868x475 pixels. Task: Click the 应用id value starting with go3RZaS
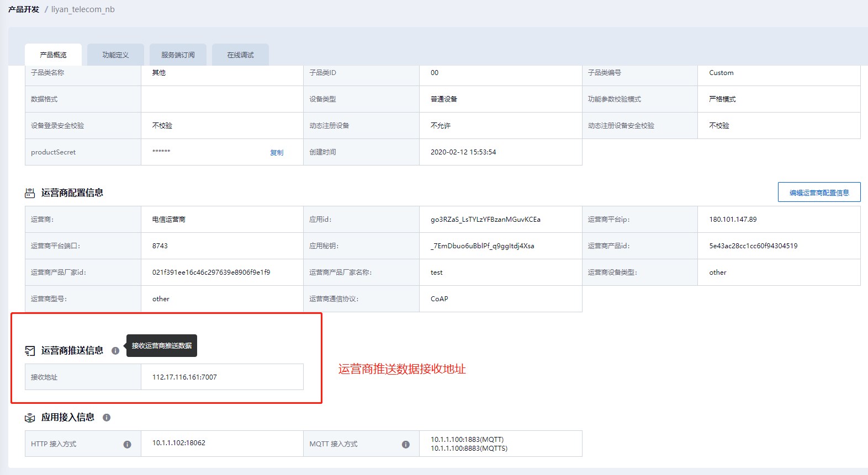(485, 220)
